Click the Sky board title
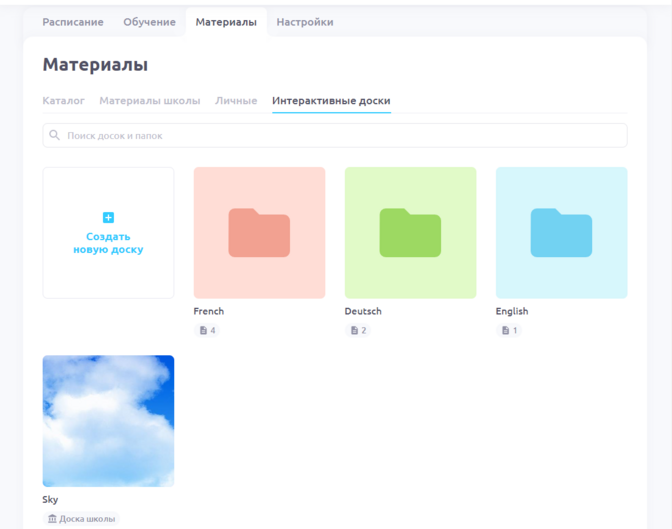Screen dimensions: 672x529 pos(50,499)
